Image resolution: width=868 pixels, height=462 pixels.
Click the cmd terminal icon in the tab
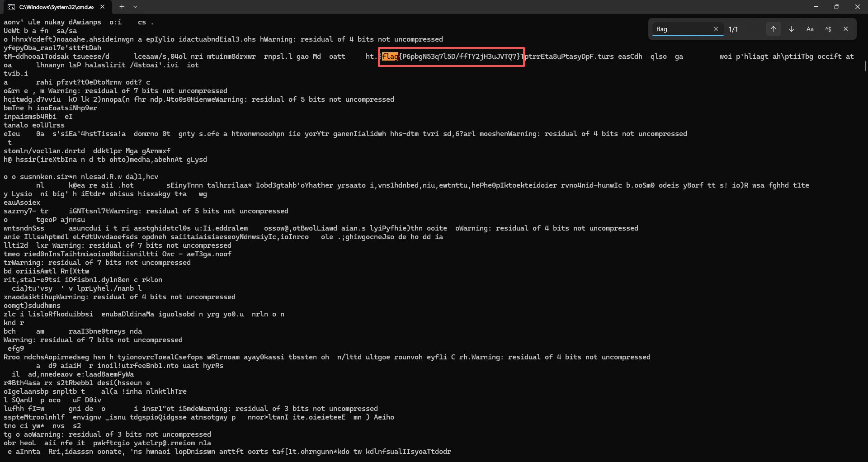11,7
